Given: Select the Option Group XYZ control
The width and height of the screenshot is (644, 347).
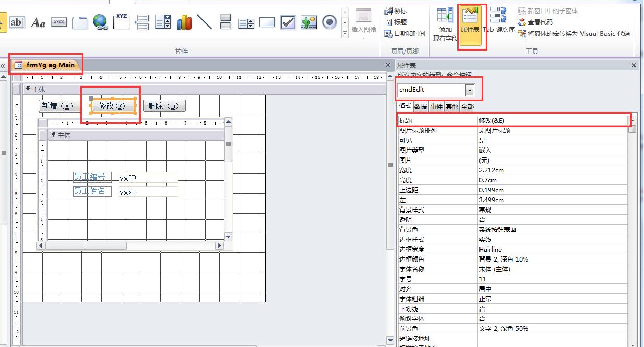Looking at the screenshot, I should click(x=121, y=22).
